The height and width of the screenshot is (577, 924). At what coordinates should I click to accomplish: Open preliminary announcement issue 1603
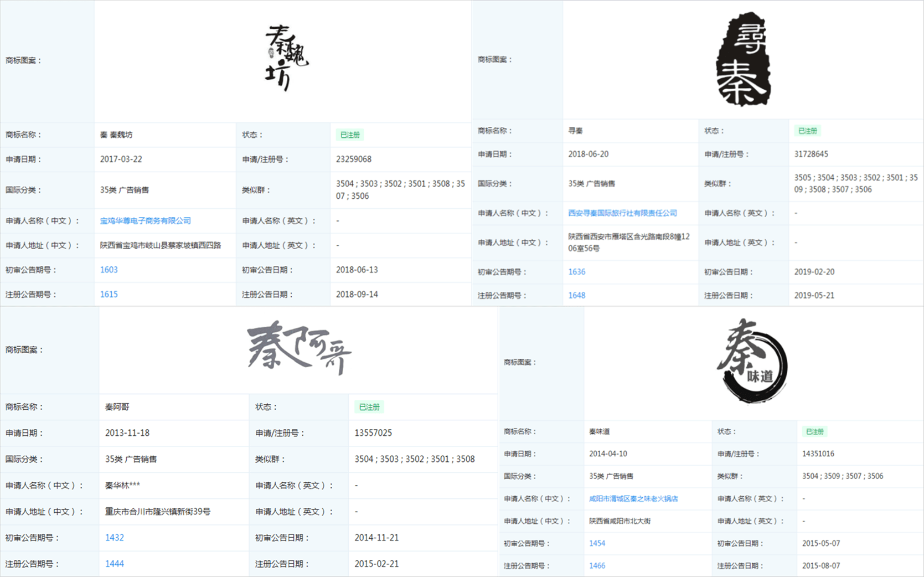[109, 270]
